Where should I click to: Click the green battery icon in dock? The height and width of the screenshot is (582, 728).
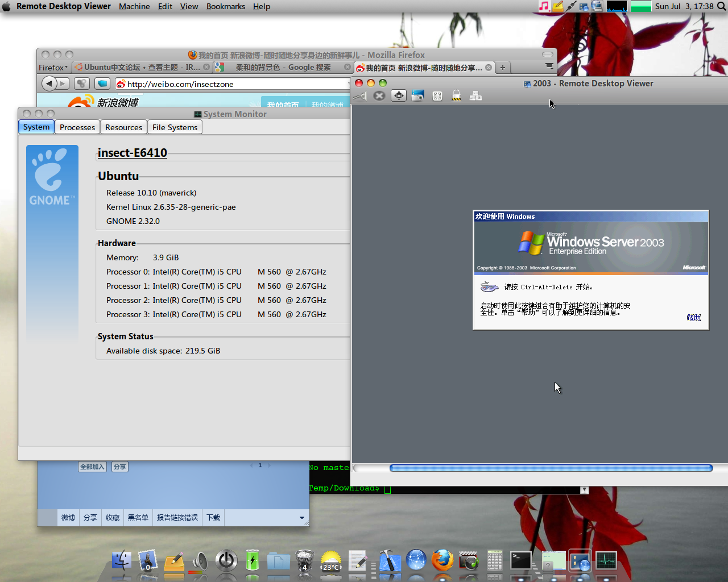(253, 560)
